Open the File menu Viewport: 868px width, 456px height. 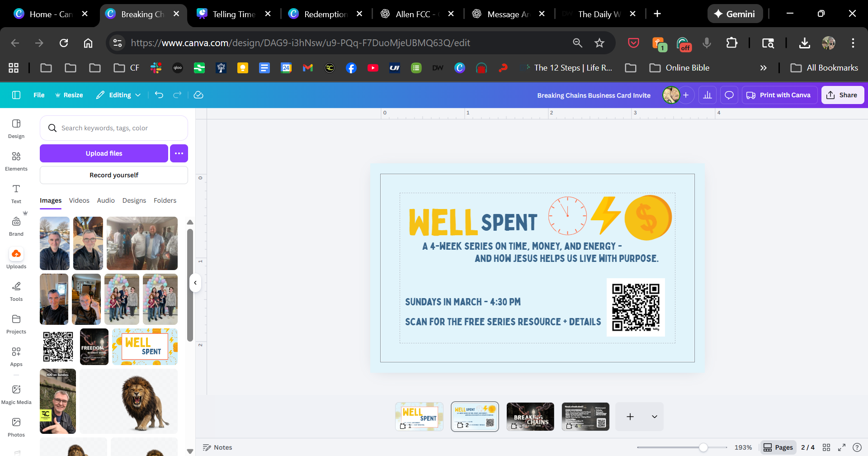pos(39,95)
